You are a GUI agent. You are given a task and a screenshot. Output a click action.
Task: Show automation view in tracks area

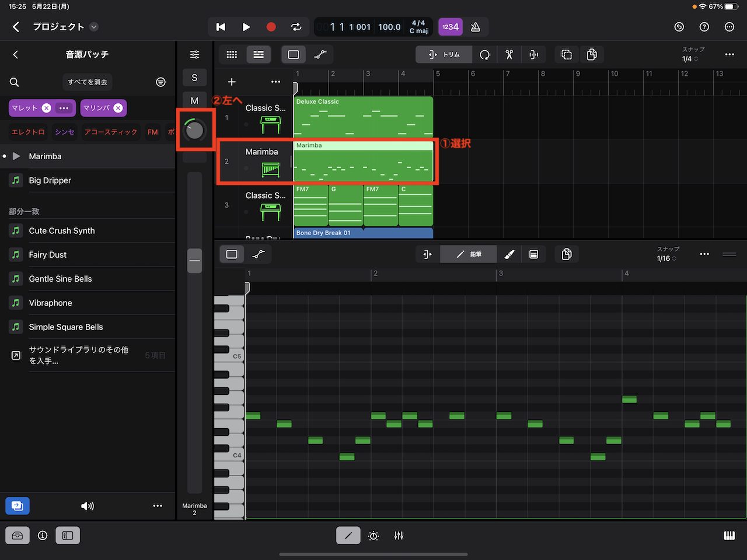tap(320, 54)
